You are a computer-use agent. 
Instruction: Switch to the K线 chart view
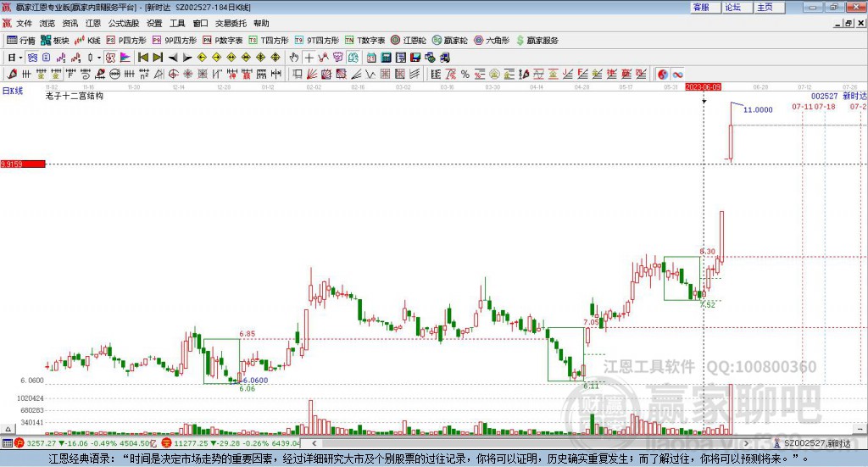tap(87, 41)
